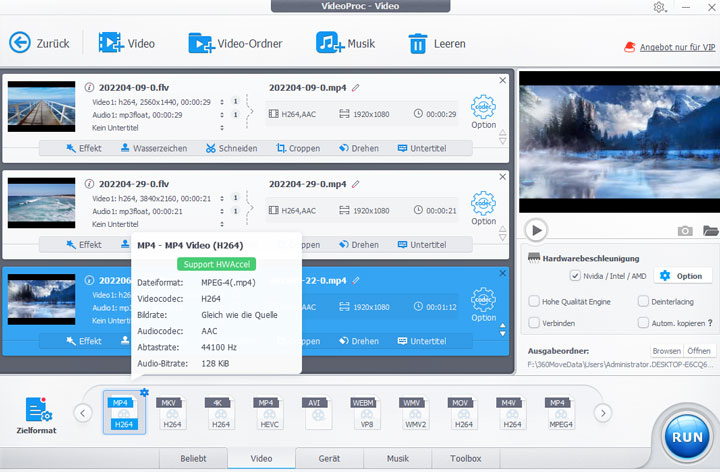
Task: Open codec Option for 202204-09-0.mp4
Action: click(x=483, y=110)
